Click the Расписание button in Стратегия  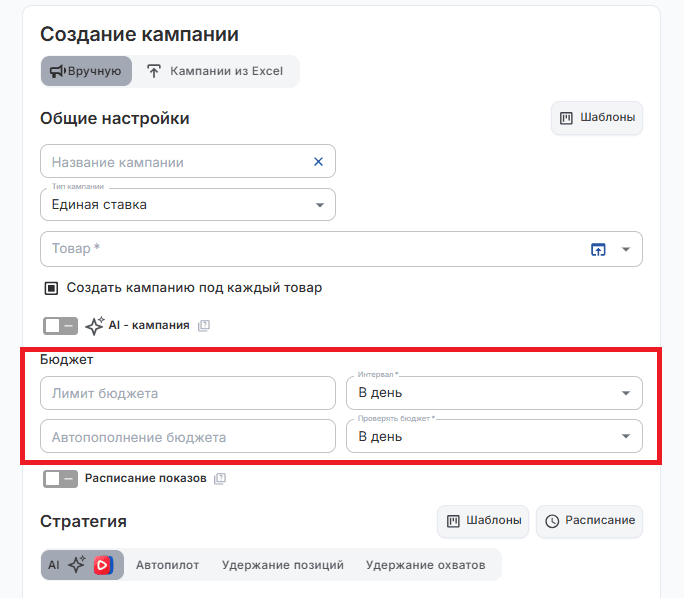[x=589, y=521]
